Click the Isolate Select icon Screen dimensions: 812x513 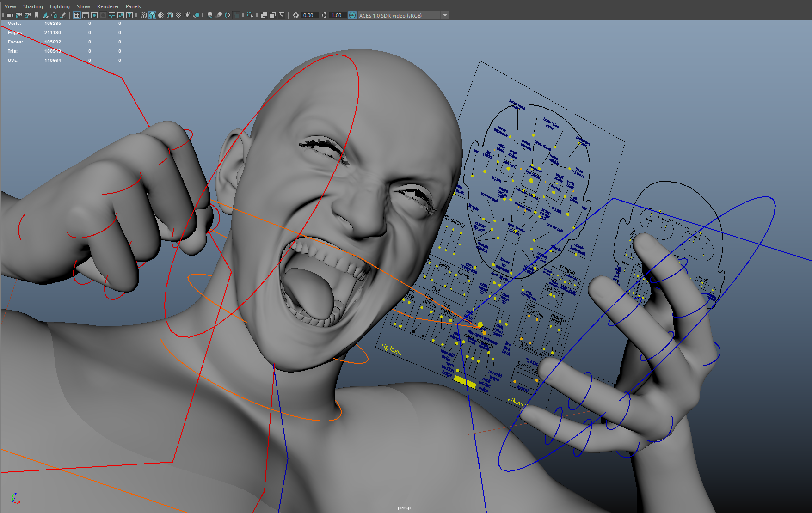pos(250,15)
